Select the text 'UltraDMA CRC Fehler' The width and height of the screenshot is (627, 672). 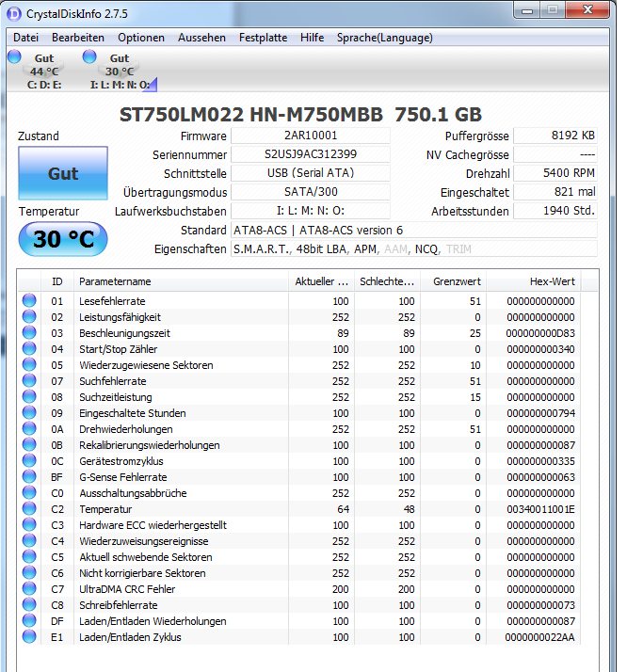[x=127, y=589]
